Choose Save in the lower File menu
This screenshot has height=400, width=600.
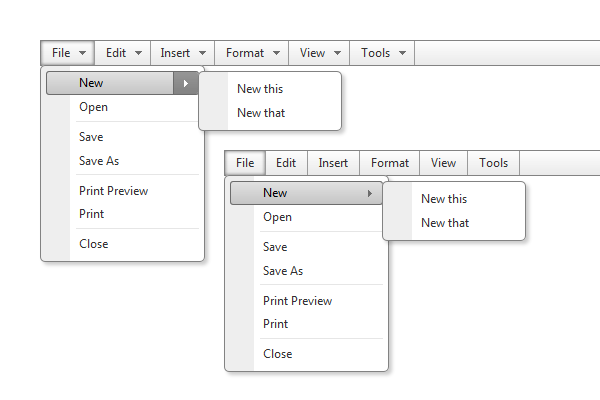(275, 247)
